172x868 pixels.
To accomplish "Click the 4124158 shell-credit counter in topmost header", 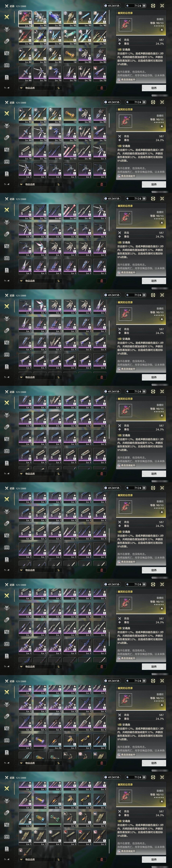I will tap(112, 6).
